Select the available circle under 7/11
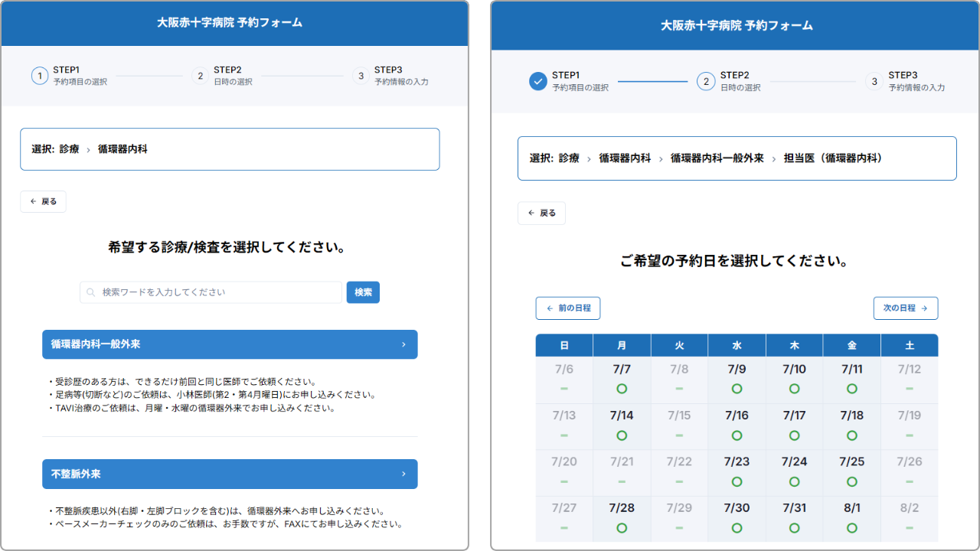The height and width of the screenshot is (551, 980). [852, 389]
